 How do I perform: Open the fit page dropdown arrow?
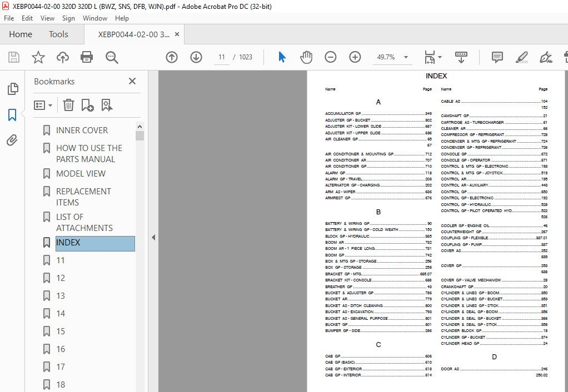440,57
